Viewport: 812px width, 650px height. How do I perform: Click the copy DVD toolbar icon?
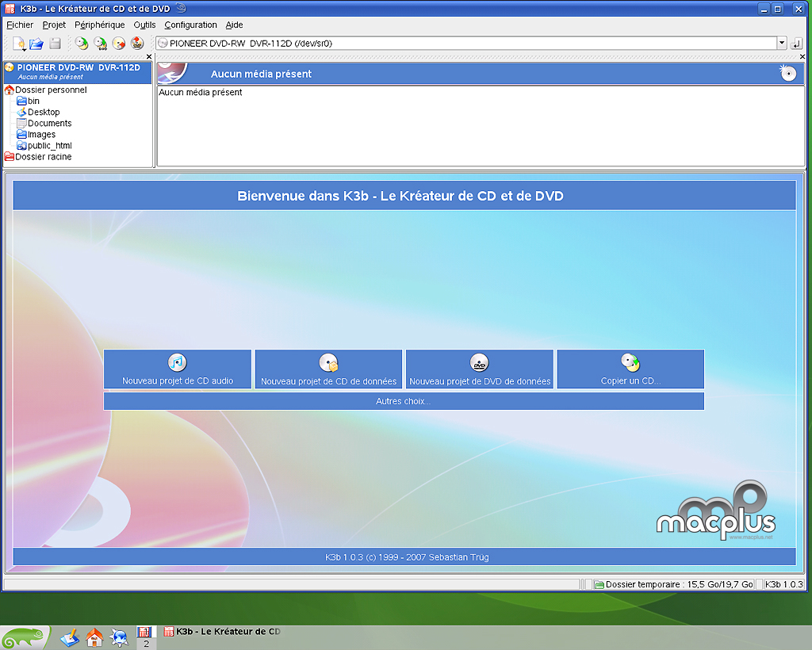coord(100,44)
